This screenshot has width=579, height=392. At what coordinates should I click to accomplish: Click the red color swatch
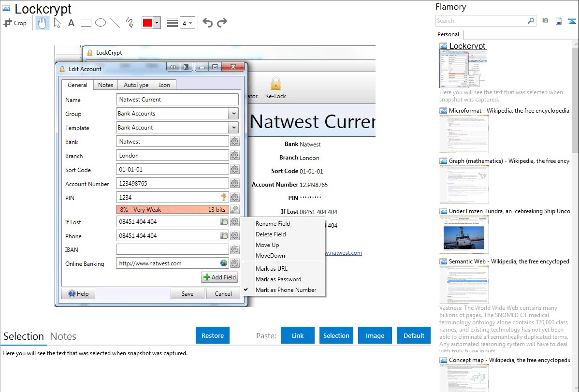147,23
